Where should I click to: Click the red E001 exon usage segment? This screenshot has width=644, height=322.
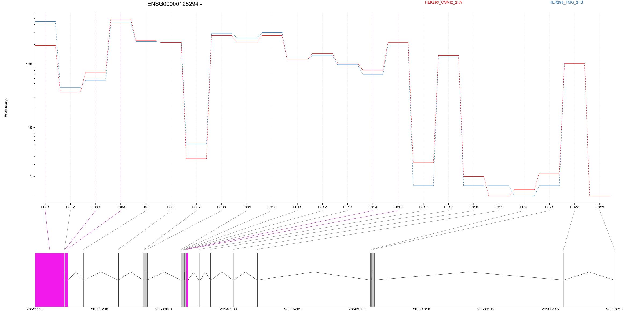tap(45, 45)
